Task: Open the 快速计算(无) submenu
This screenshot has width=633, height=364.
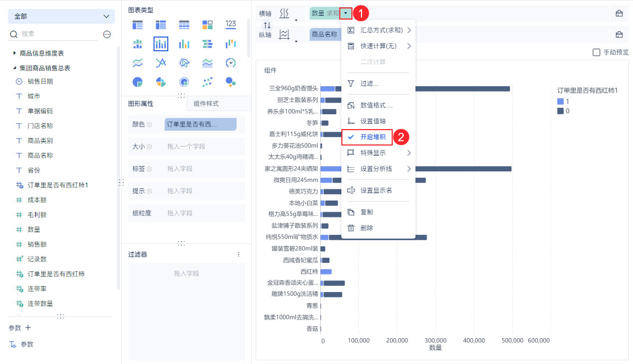Action: (378, 46)
